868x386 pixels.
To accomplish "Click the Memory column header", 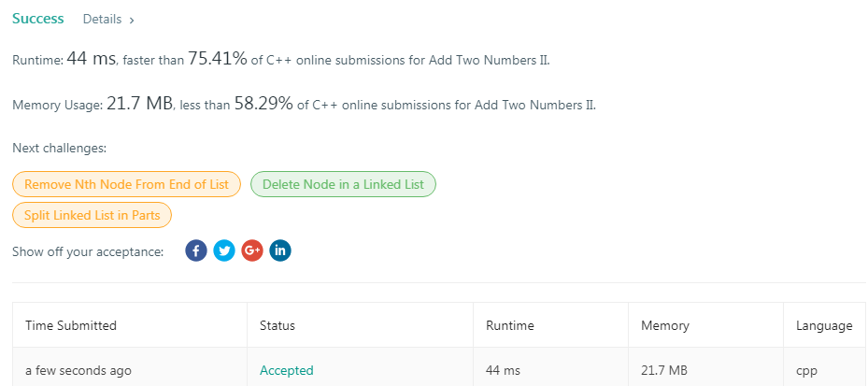I will [665, 325].
